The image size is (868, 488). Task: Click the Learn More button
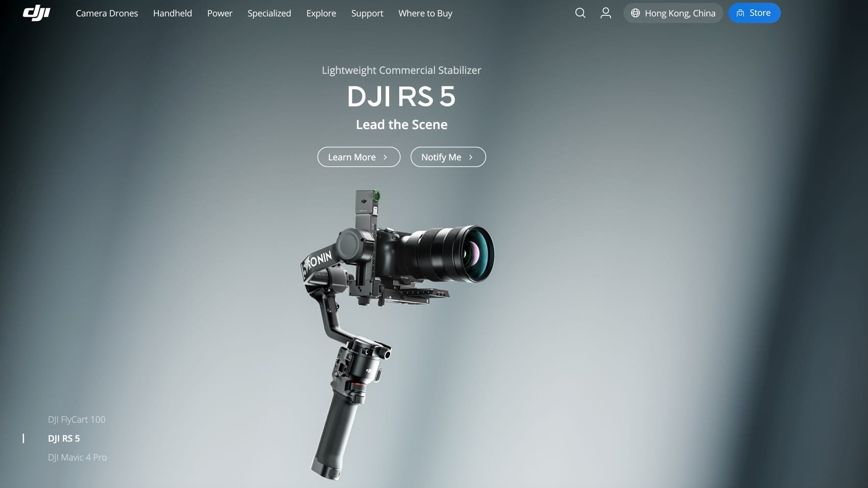(359, 157)
